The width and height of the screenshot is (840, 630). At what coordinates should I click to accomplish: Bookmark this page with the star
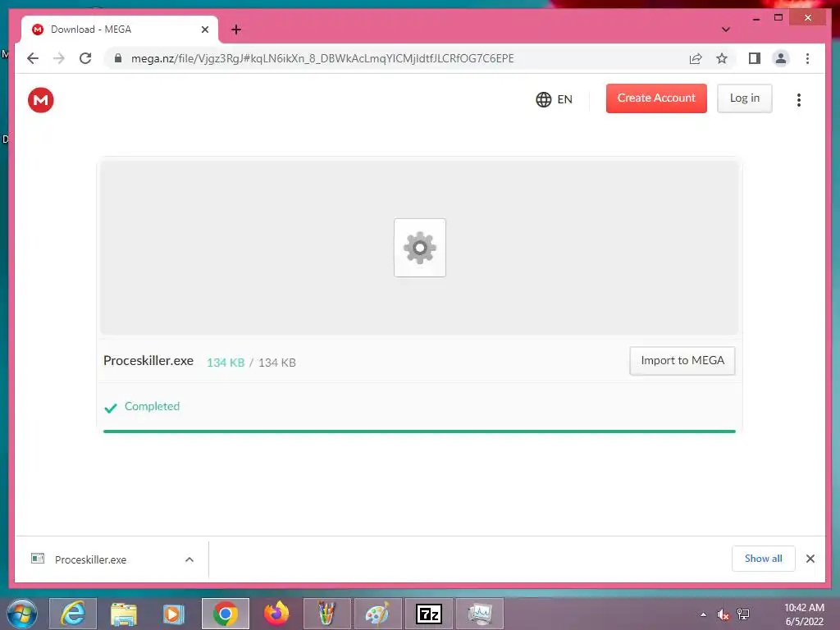click(722, 58)
